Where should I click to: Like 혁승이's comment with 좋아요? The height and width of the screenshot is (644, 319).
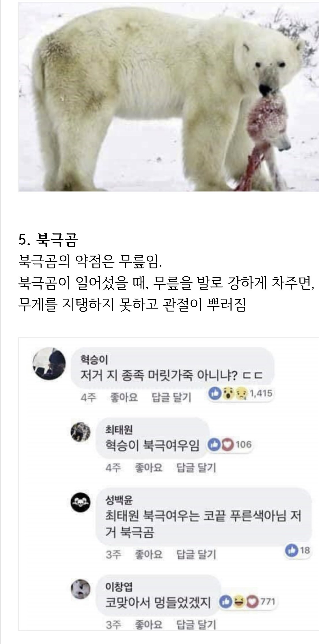(124, 398)
